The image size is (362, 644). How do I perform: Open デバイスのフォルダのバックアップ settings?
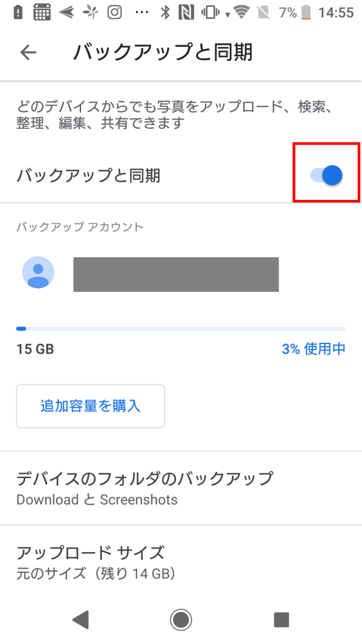click(181, 488)
